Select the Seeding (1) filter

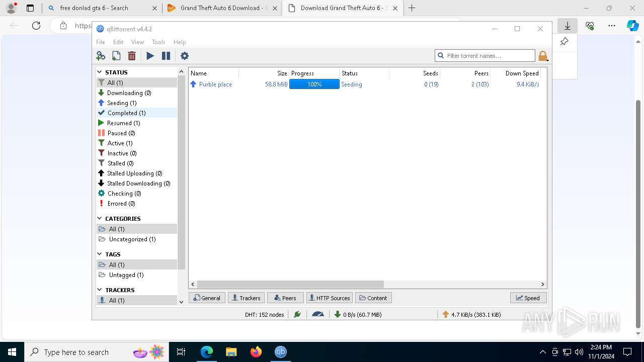(x=137, y=103)
